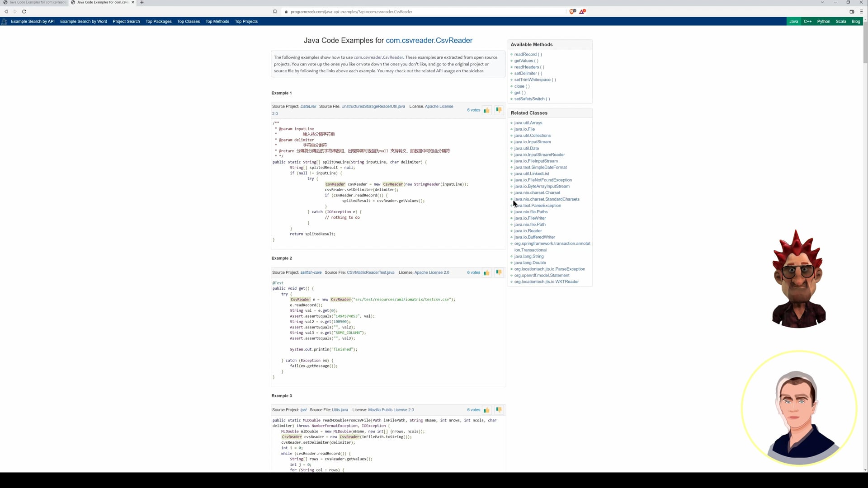
Task: Open the Utils.java source file link
Action: tap(340, 410)
